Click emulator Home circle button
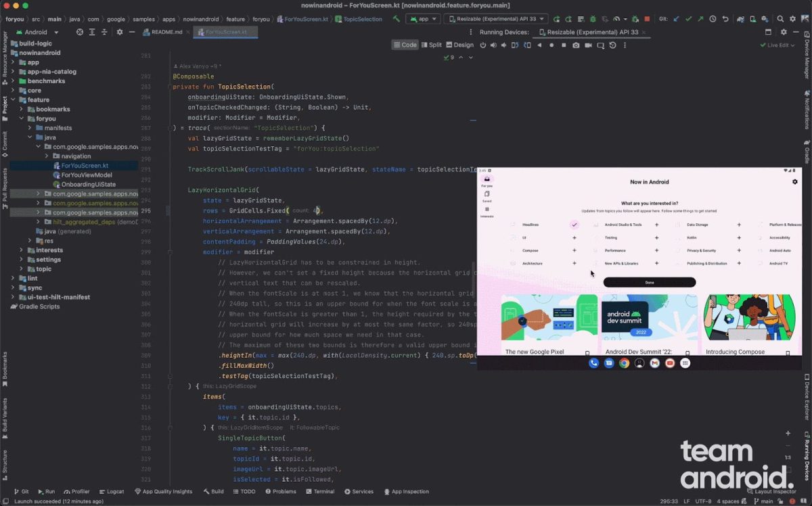 coord(551,45)
